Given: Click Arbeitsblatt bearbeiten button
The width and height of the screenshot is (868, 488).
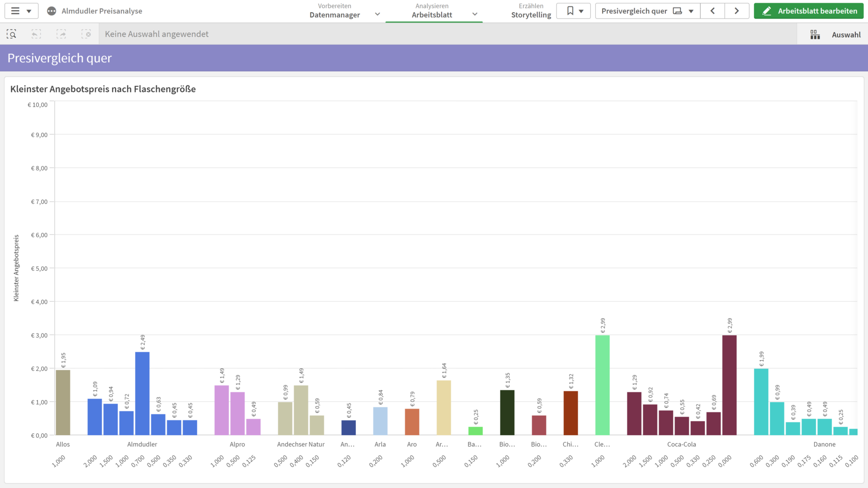Looking at the screenshot, I should (808, 11).
